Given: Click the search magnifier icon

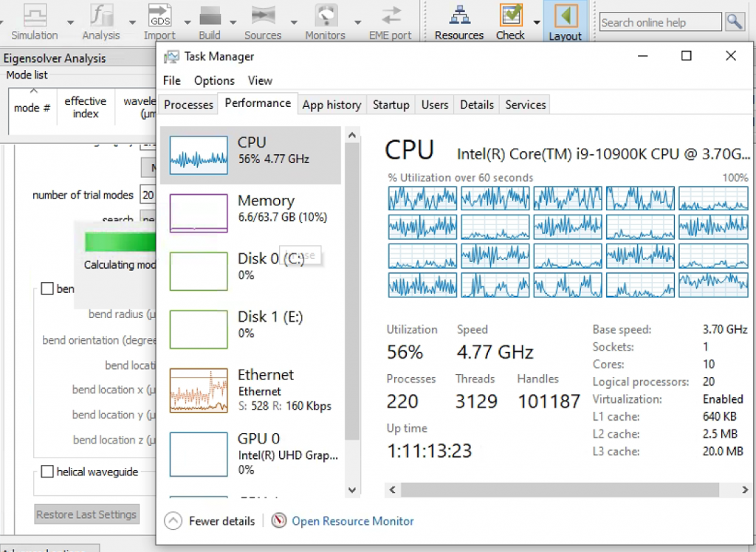Looking at the screenshot, I should pos(735,21).
